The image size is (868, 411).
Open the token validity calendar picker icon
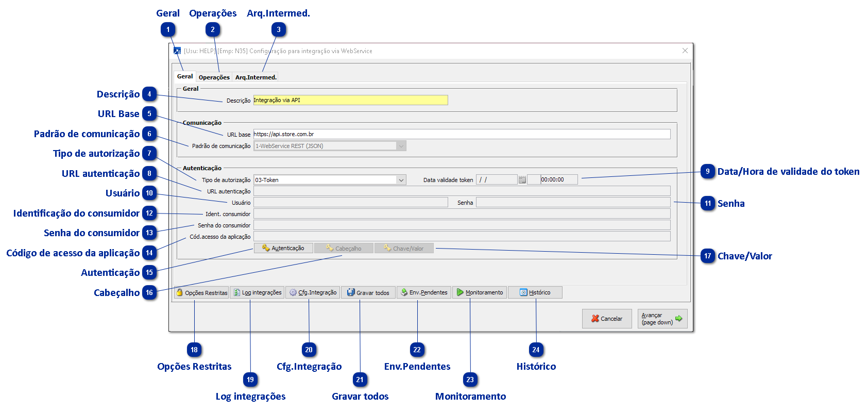pyautogui.click(x=522, y=180)
